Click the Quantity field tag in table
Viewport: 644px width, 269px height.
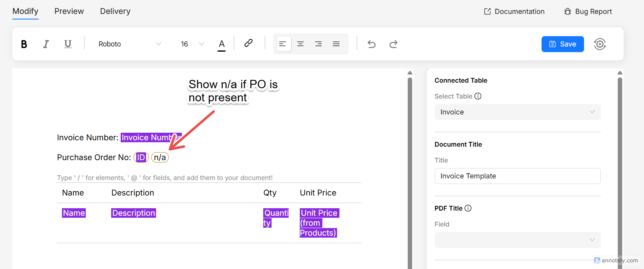[276, 218]
